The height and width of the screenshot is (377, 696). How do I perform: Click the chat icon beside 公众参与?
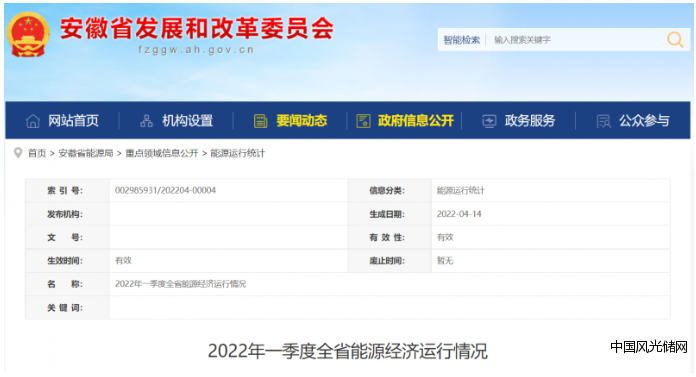click(x=603, y=121)
